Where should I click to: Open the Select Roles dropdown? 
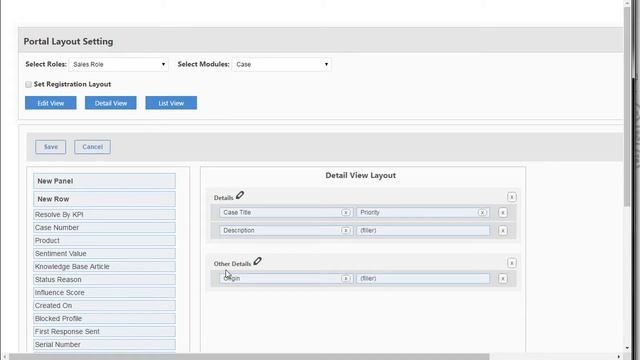pyautogui.click(x=118, y=64)
